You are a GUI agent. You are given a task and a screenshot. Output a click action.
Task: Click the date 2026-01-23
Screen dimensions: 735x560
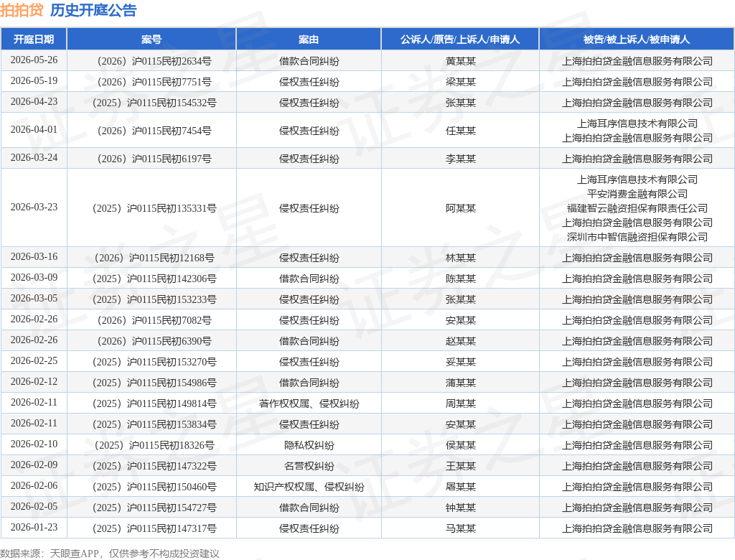[34, 527]
